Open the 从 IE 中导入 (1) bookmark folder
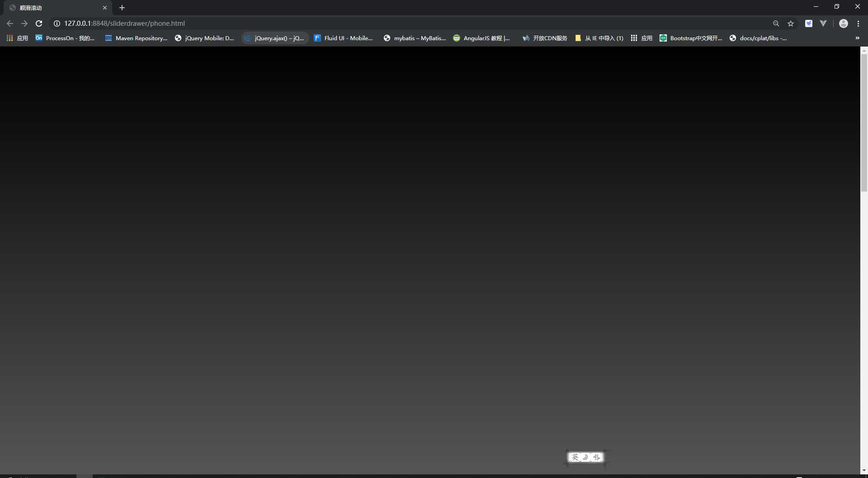Image resolution: width=868 pixels, height=478 pixels. [x=599, y=38]
